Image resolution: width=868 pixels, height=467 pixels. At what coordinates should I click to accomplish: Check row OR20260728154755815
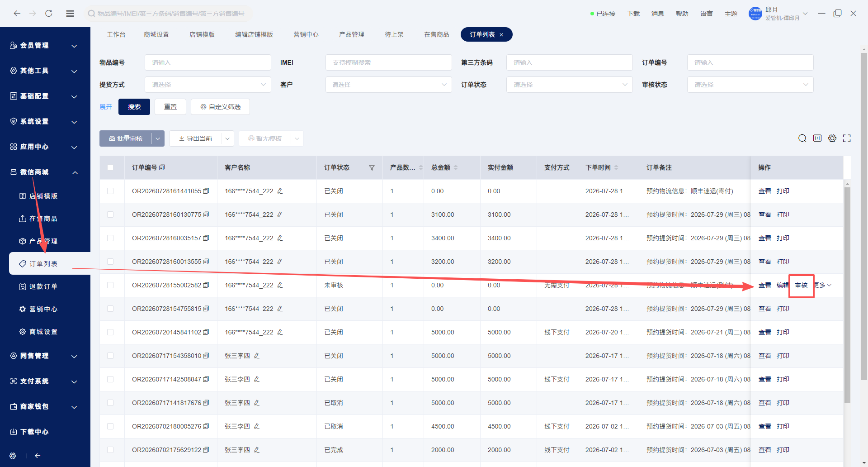(110, 309)
